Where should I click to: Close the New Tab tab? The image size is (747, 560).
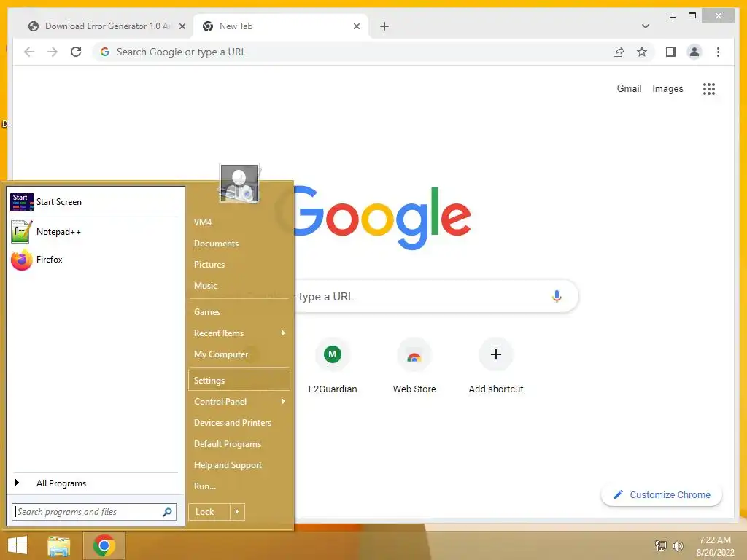pyautogui.click(x=356, y=26)
